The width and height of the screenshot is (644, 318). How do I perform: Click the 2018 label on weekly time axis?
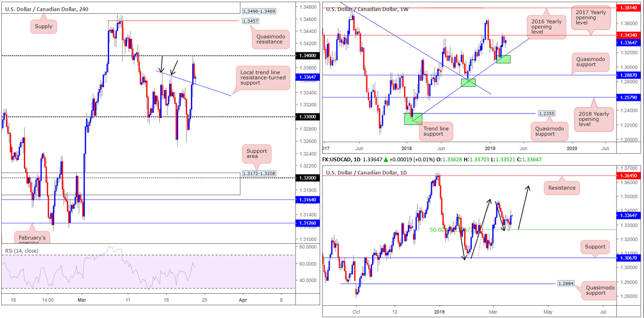(x=406, y=148)
